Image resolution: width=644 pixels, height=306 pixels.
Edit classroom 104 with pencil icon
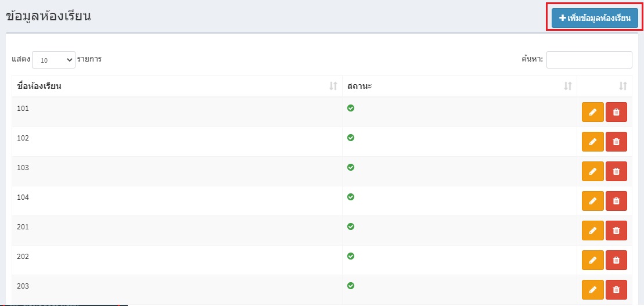click(593, 201)
